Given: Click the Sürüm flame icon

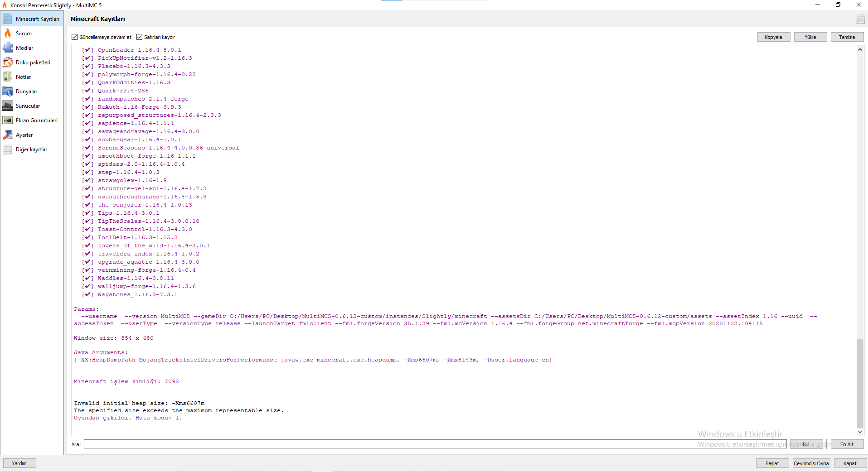Looking at the screenshot, I should click(8, 34).
